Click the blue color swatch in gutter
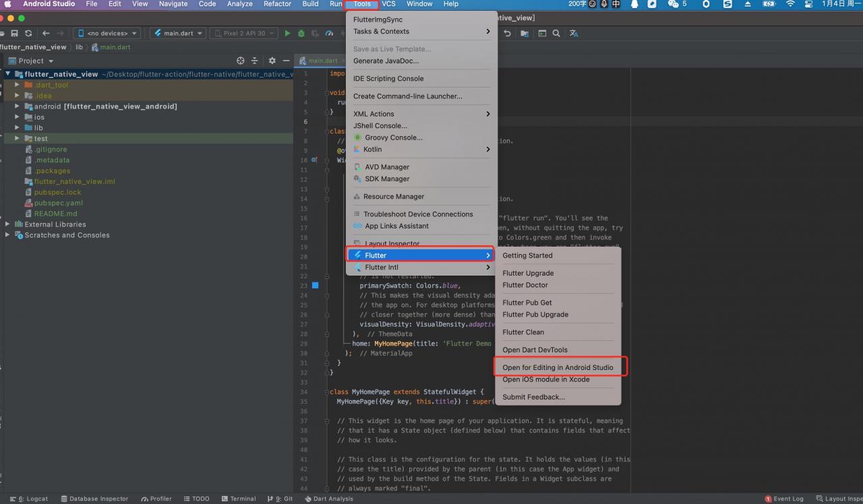The width and height of the screenshot is (863, 504). coord(315,286)
